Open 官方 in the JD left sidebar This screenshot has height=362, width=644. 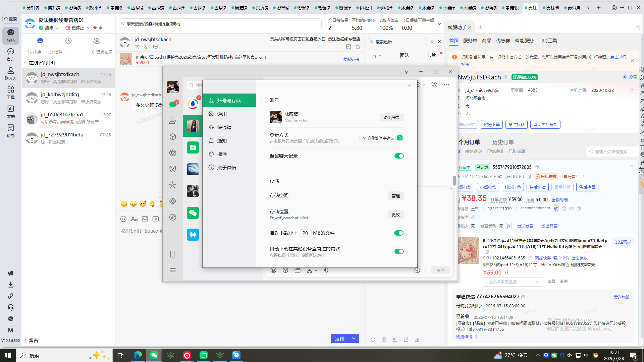coord(11,55)
